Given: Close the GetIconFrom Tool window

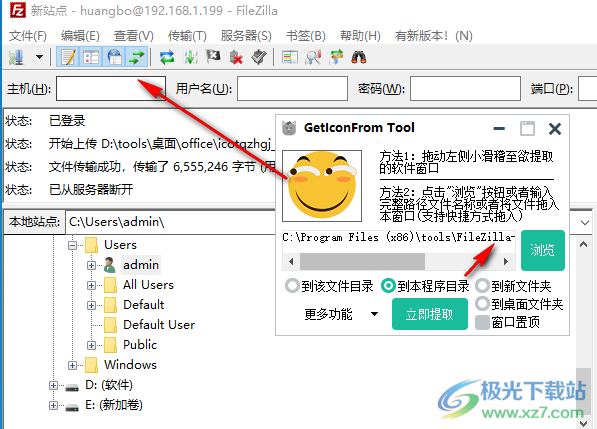Looking at the screenshot, I should (555, 129).
